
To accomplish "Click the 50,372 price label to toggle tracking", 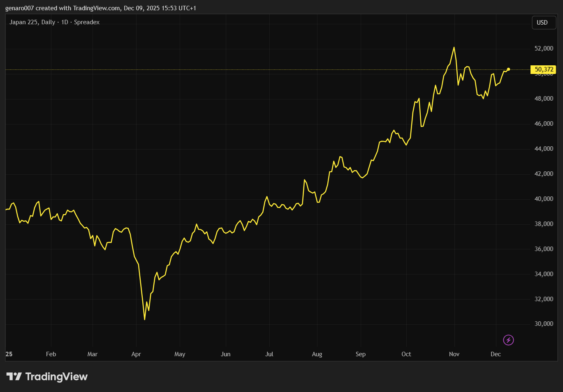I will (544, 69).
